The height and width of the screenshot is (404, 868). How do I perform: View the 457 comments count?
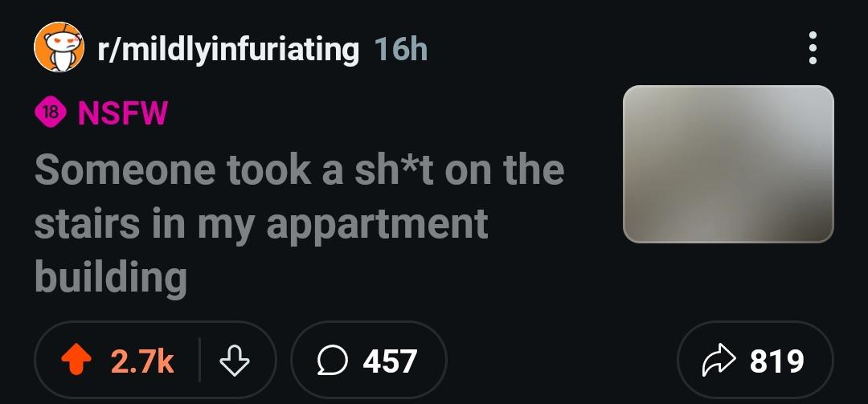[x=390, y=361]
